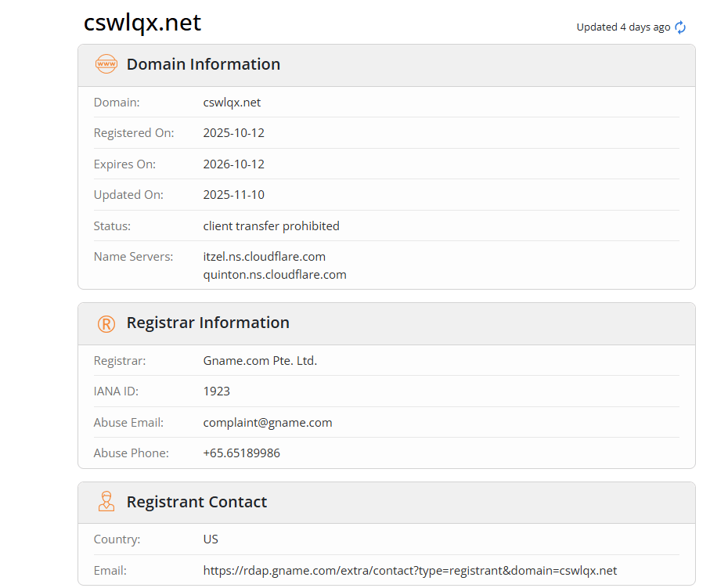Click the refresh icon beside Updated 4 days ago

(680, 27)
